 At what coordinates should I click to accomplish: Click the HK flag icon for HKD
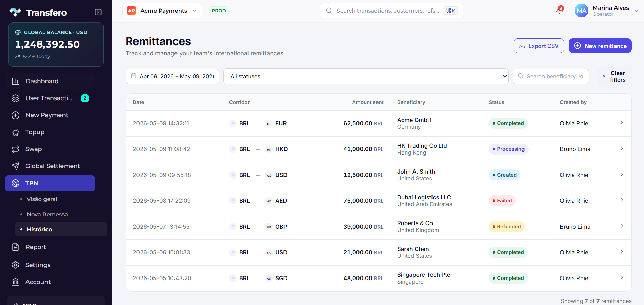pos(269,149)
